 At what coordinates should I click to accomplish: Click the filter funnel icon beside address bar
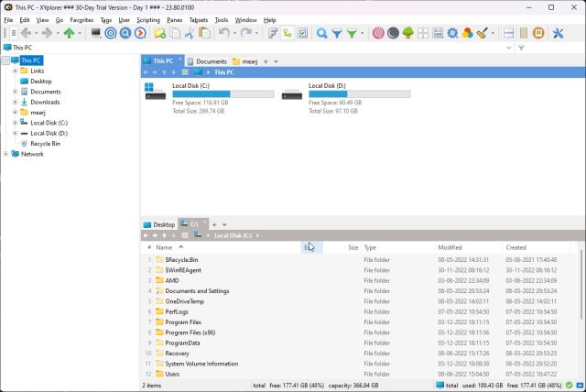point(521,48)
